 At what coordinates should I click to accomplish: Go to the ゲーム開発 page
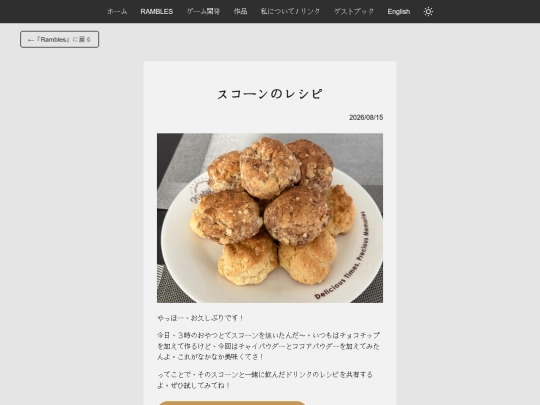click(x=203, y=12)
